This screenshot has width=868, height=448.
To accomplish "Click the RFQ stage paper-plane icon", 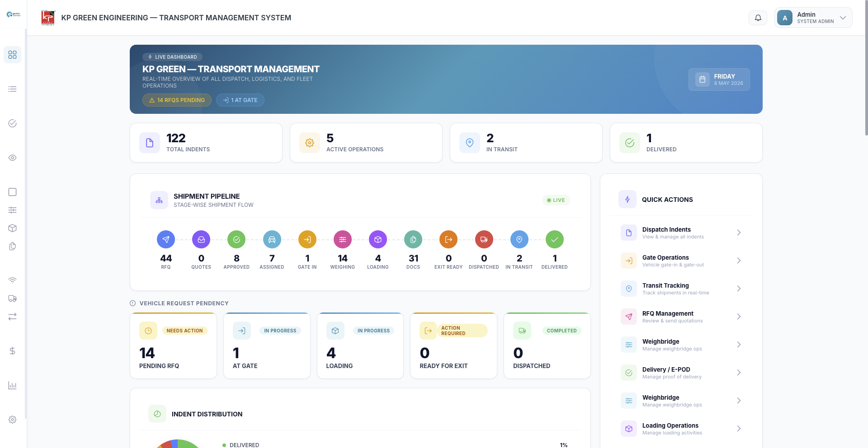I will click(166, 239).
